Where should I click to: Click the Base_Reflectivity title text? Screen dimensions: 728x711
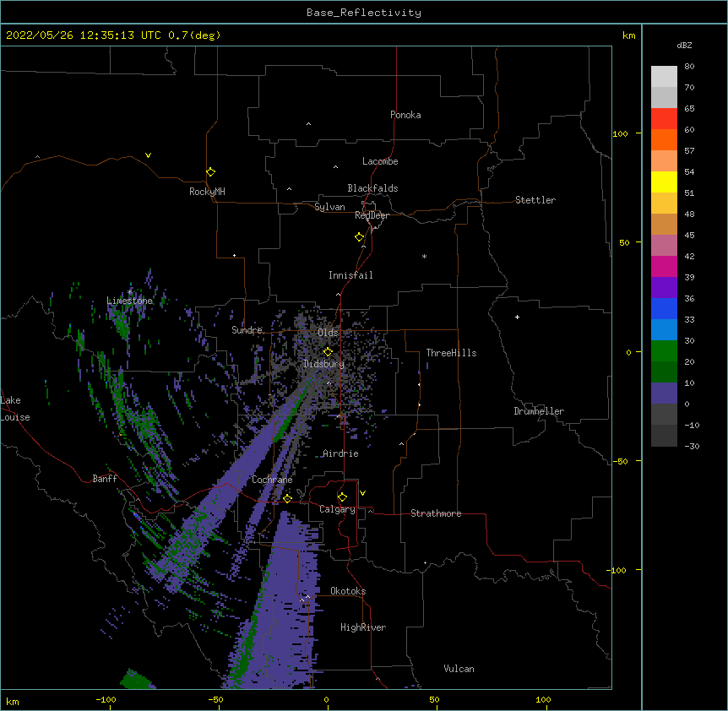click(x=364, y=13)
